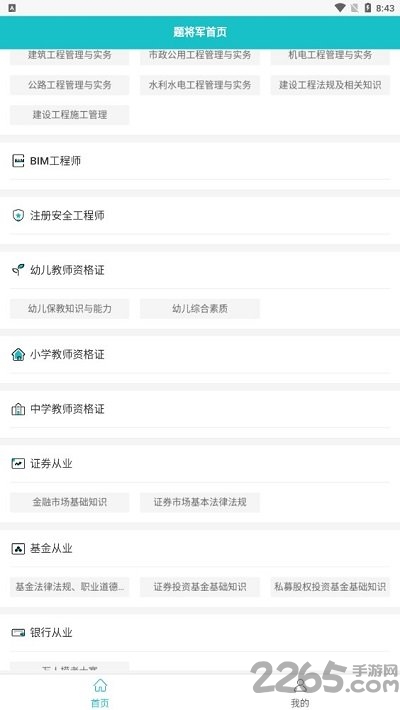Tap the shield icon for 注册安全工程师
This screenshot has width=400, height=710.
click(x=18, y=215)
